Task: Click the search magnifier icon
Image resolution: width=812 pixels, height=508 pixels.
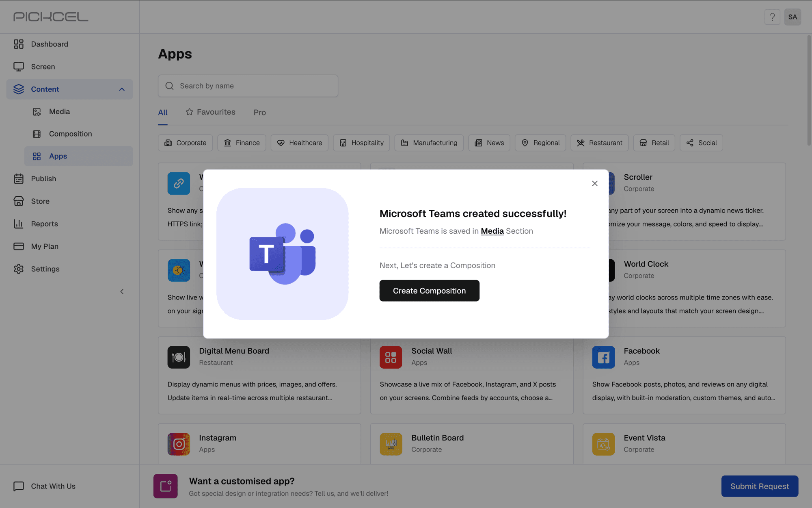Action: 169,86
